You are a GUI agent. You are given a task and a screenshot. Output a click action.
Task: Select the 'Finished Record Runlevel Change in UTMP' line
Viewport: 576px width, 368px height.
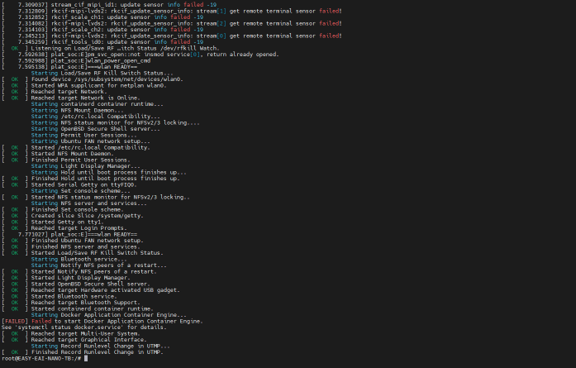point(82,353)
